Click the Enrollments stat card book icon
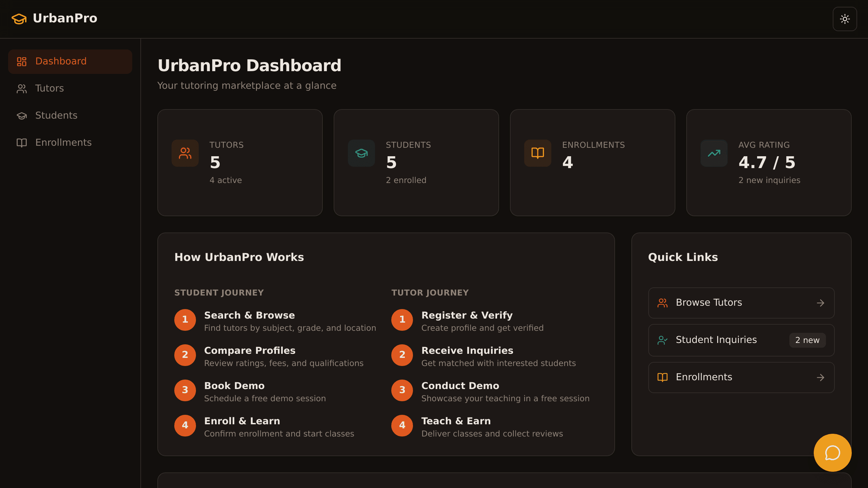 coord(538,153)
